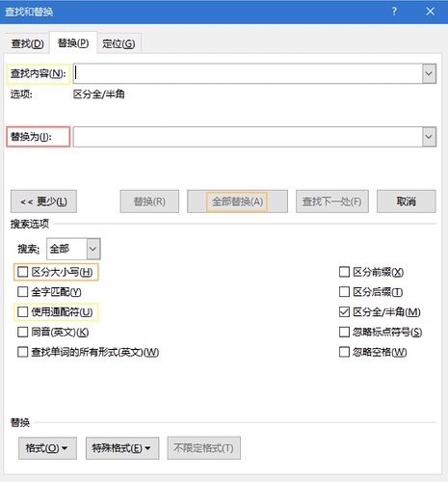
Task: Click the 区分全/半角 options text beside 选项
Action: click(99, 94)
